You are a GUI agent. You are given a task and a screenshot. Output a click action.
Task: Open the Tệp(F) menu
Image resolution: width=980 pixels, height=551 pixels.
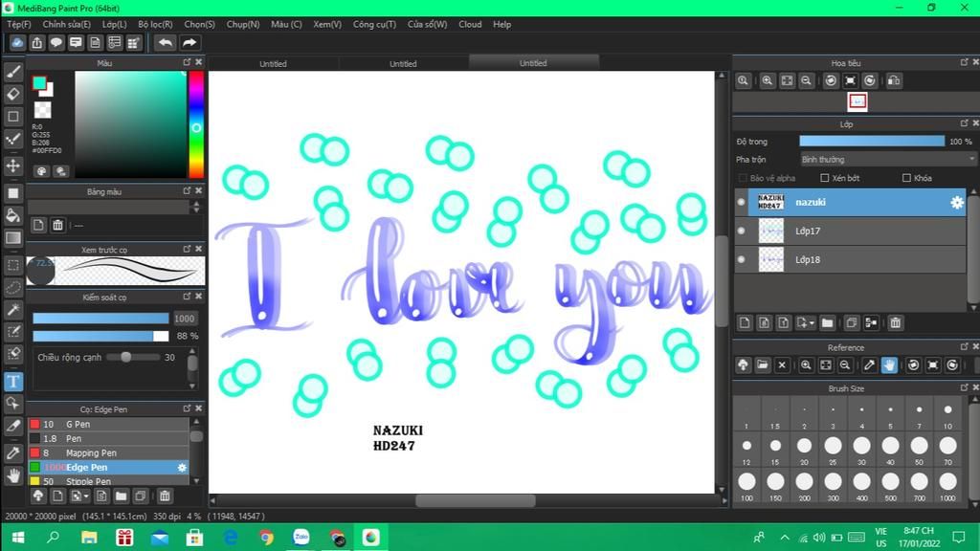(x=19, y=24)
